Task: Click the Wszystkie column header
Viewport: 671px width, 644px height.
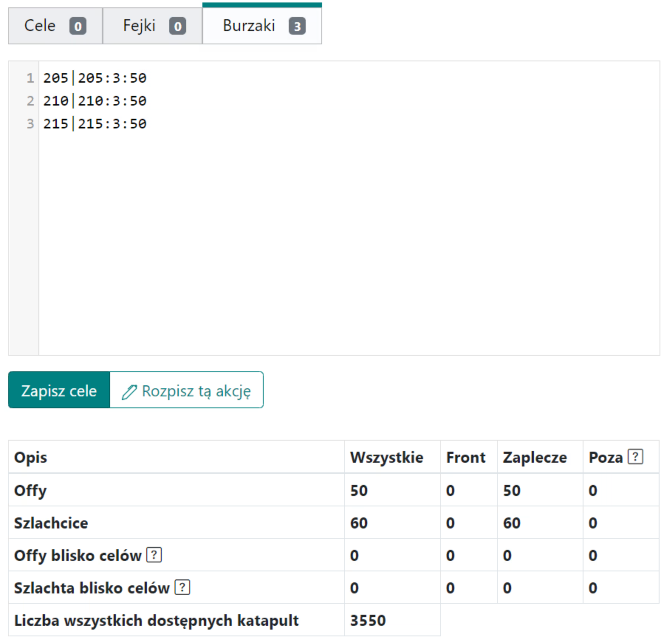Action: [387, 457]
